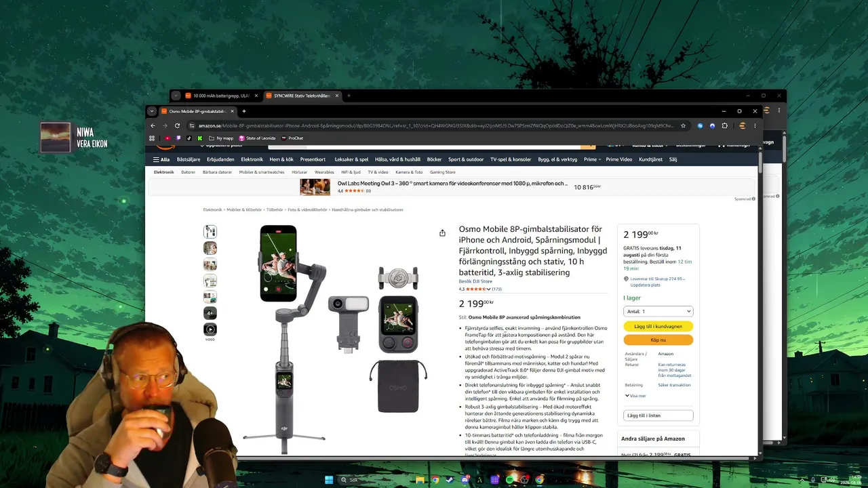Expand the 'Visa mer' details
Screen dimensions: 868x488
coord(635,396)
